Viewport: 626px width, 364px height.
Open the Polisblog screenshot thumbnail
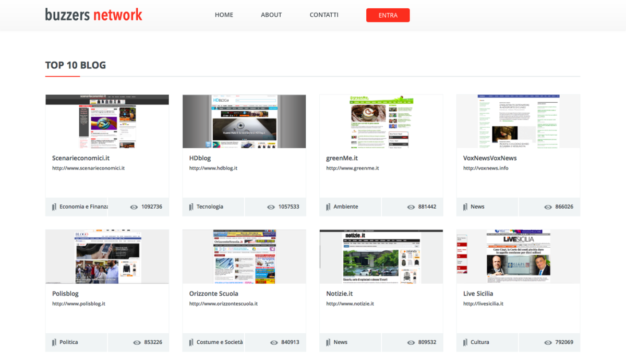click(107, 257)
